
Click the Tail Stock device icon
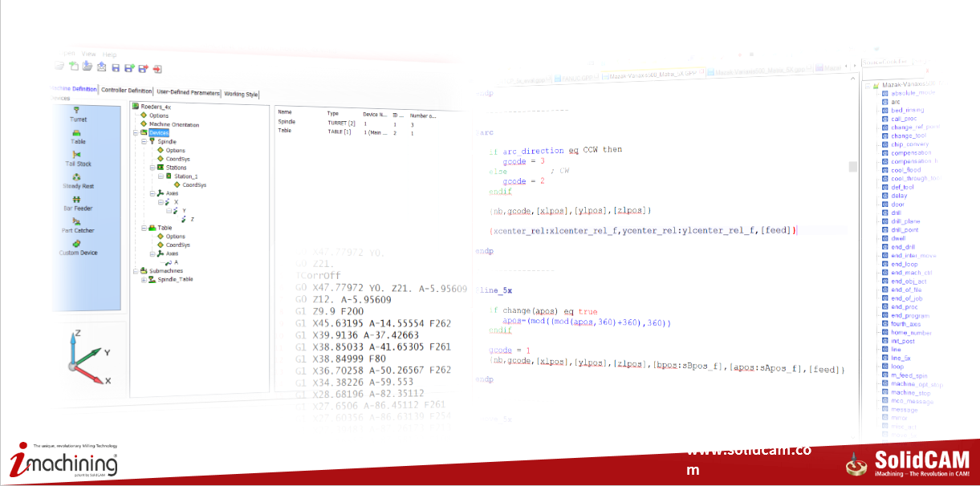pyautogui.click(x=77, y=154)
